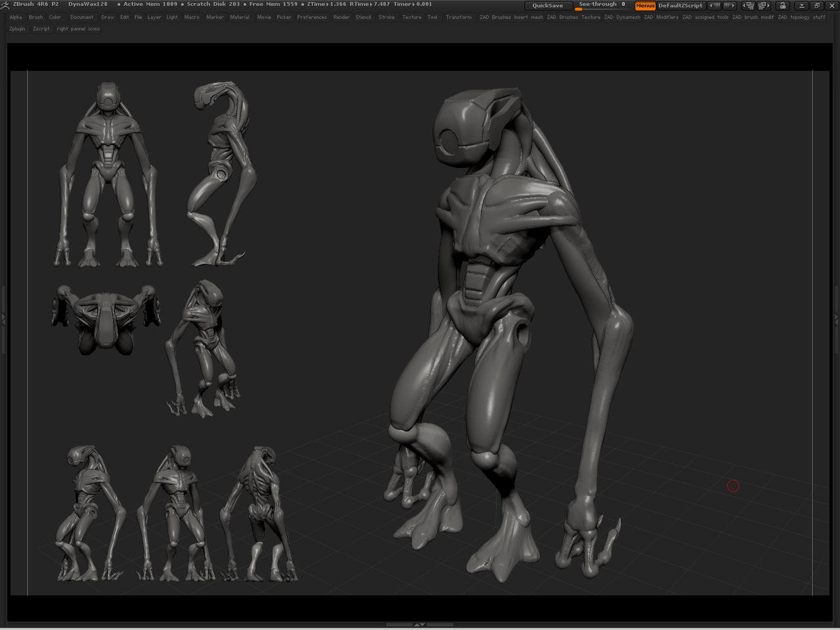840x630 pixels.
Task: Click the ZBrush logo icon
Action: [x=5, y=5]
